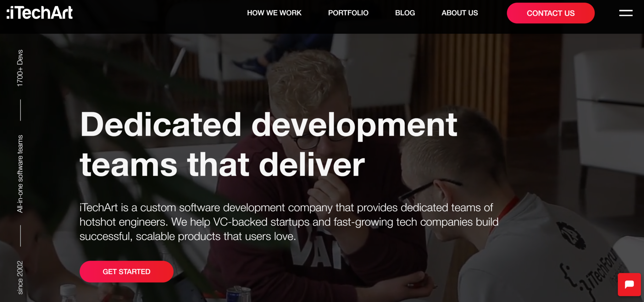644x302 pixels.
Task: Open the hamburger menu icon
Action: click(x=626, y=13)
